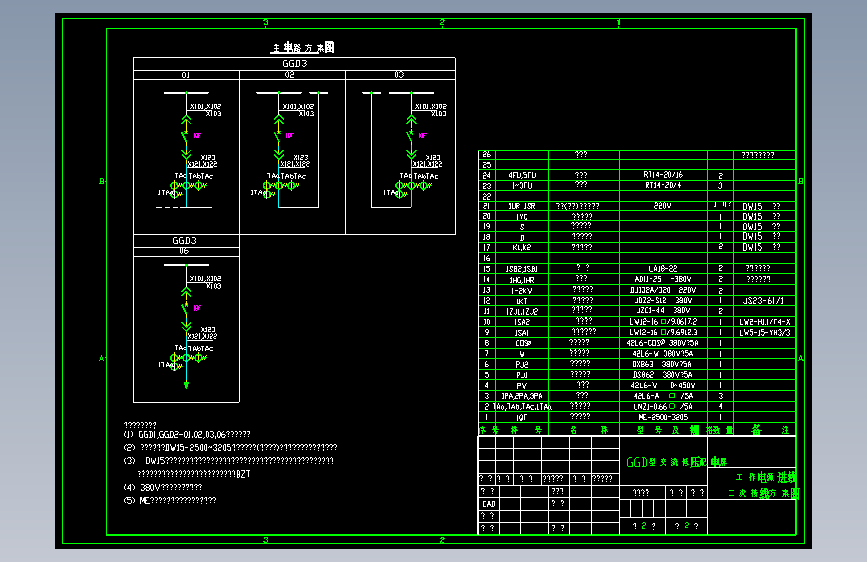
Task: Click the GGD3 header above panel 06
Action: pos(184,241)
